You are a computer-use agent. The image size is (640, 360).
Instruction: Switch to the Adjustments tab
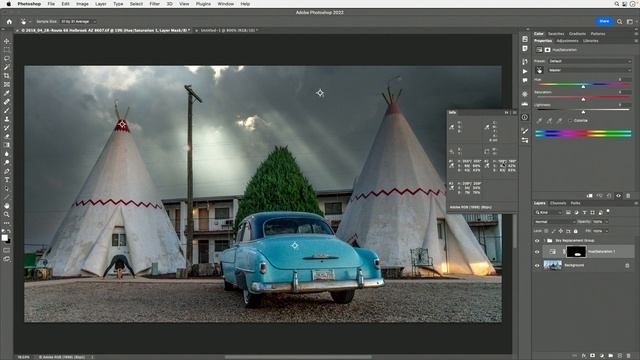tap(567, 41)
